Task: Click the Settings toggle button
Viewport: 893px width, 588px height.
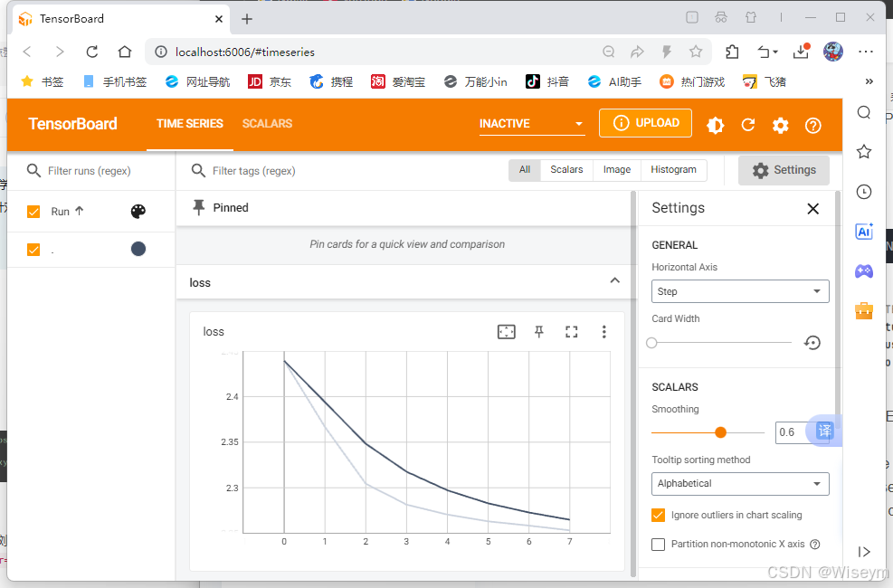Action: point(784,170)
